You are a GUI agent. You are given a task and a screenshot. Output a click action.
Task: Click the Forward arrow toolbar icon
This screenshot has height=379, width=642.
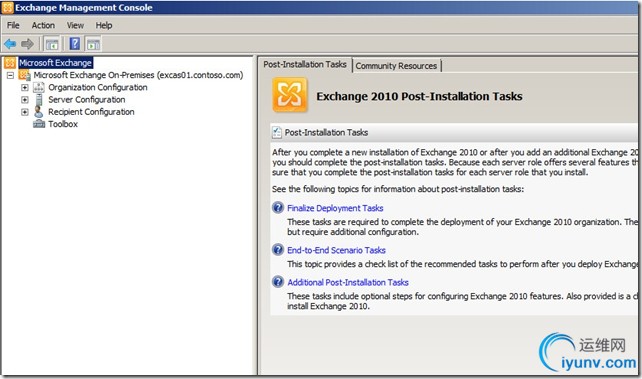pos(27,44)
